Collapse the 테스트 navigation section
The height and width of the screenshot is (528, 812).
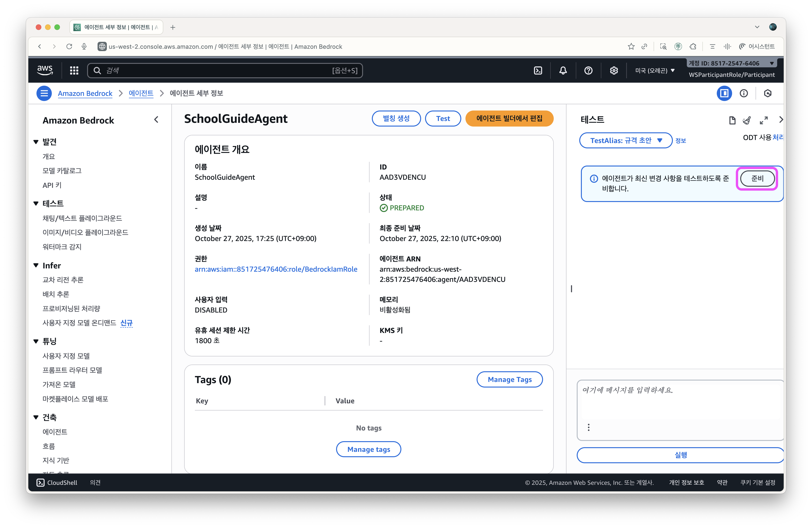[x=36, y=204]
